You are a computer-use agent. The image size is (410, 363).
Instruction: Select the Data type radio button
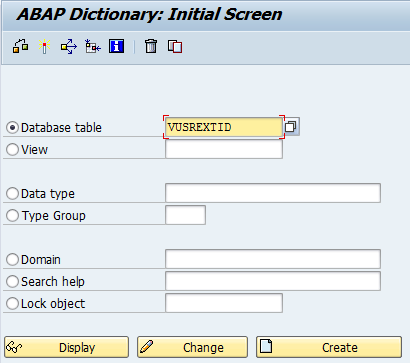pyautogui.click(x=12, y=194)
